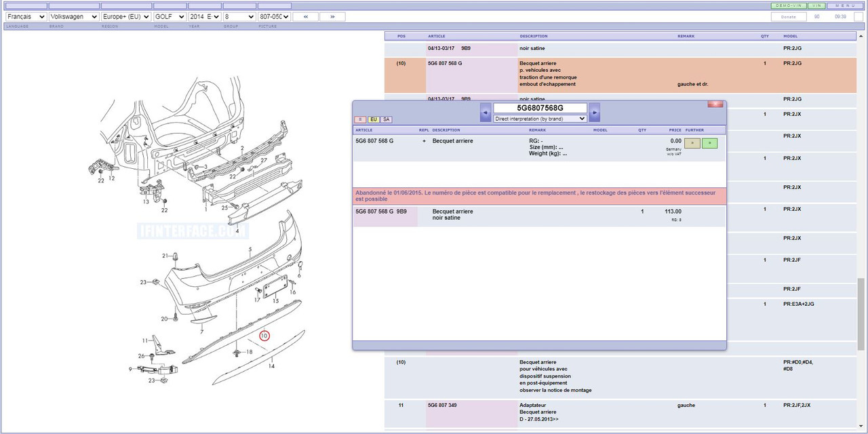The height and width of the screenshot is (434, 868).
Task: Click the circled 10 callout in the diagram
Action: 264,335
